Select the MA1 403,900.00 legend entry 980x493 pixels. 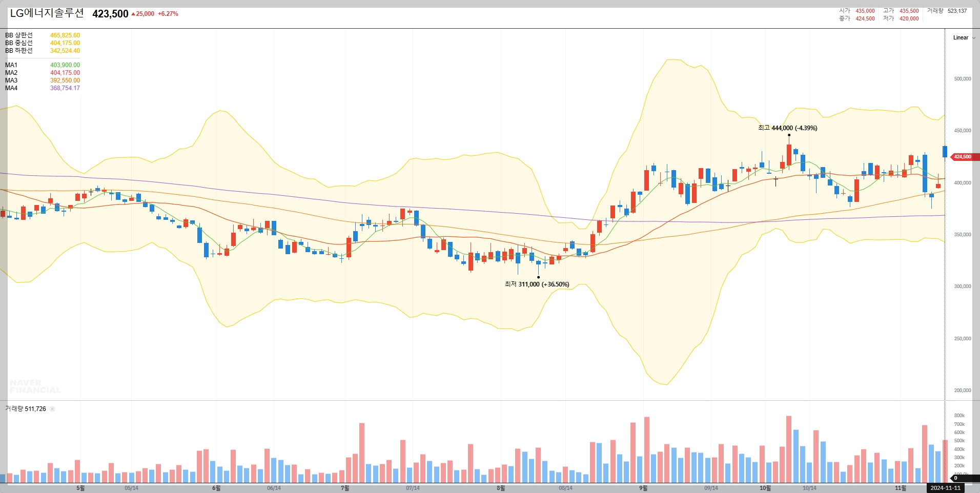click(43, 65)
